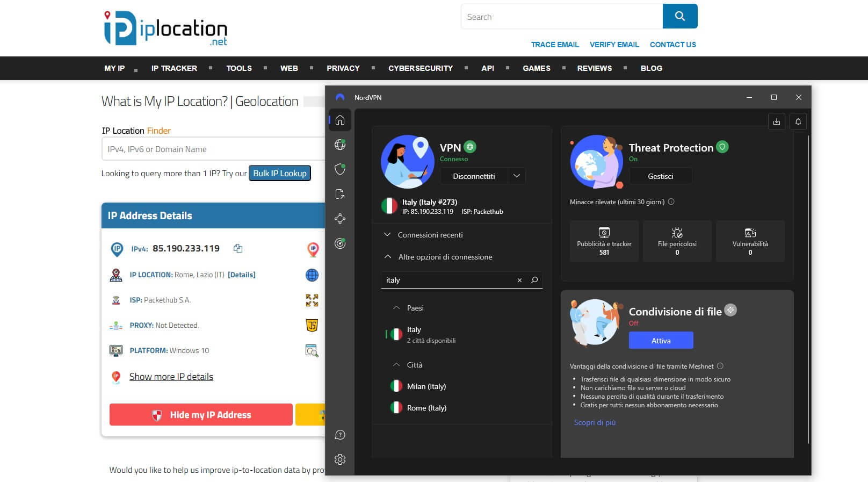This screenshot has height=482, width=868.
Task: Click the Scopri di più link
Action: [x=595, y=422]
